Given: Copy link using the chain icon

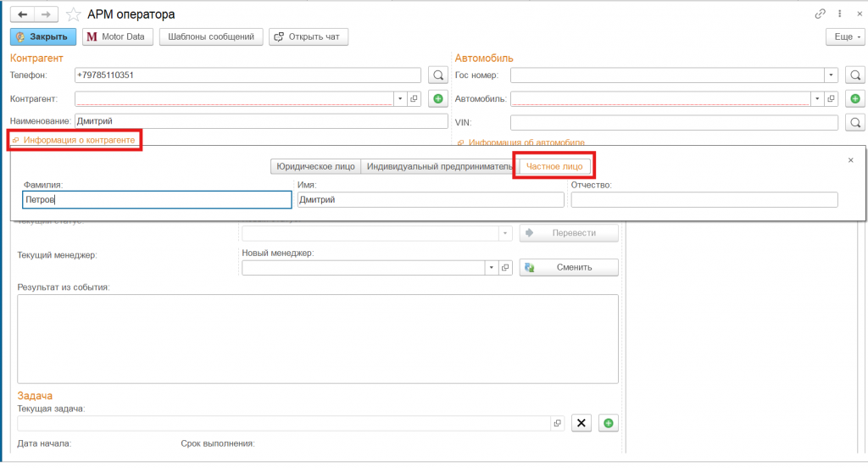Looking at the screenshot, I should [x=820, y=14].
